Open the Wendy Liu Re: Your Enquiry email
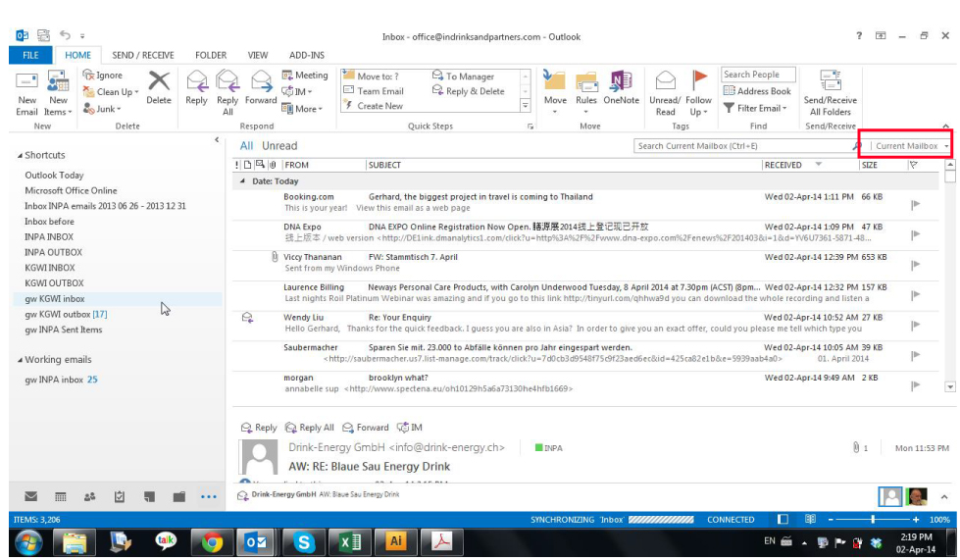Screen dimensions: 960x560 pos(585,323)
